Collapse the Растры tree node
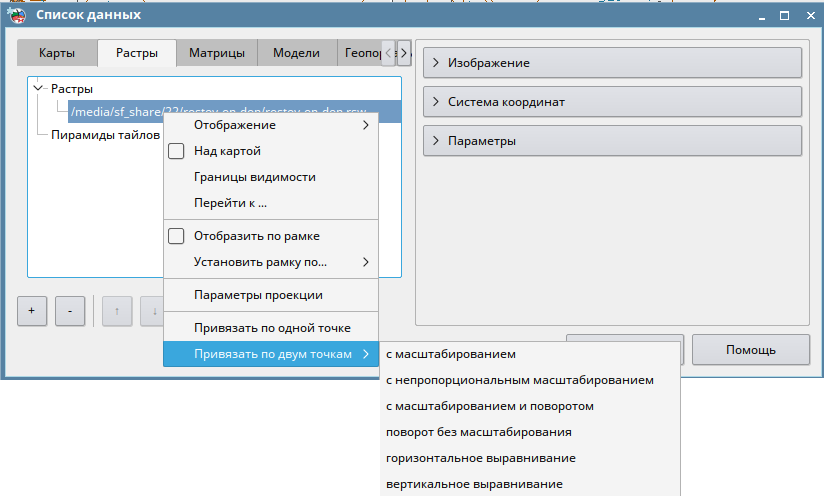 pos(38,88)
